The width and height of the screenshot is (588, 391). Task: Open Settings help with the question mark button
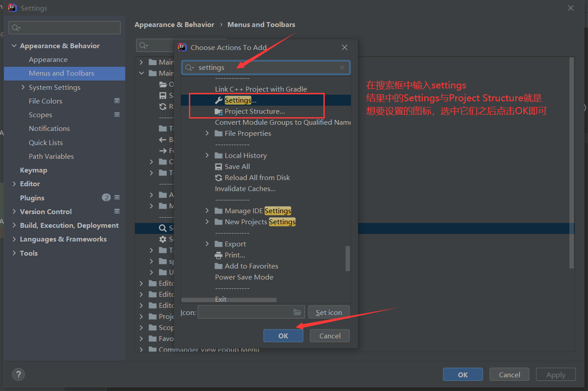pos(18,374)
